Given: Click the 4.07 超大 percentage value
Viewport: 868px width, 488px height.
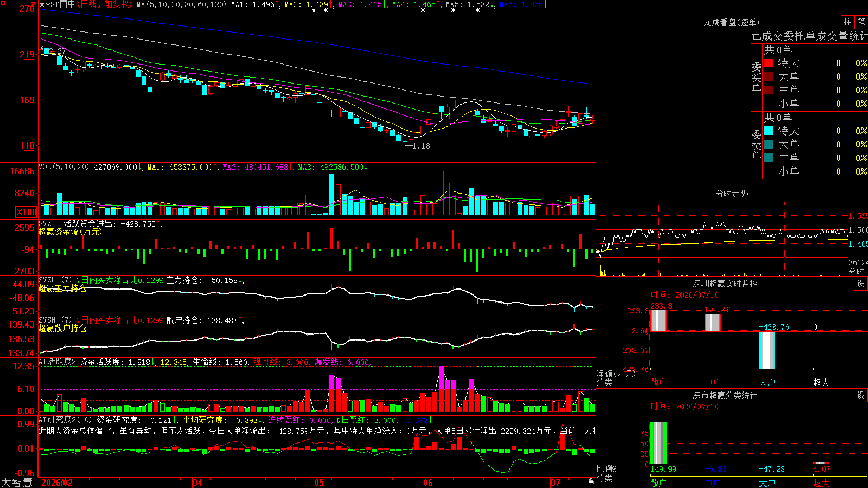Looking at the screenshot, I should (x=822, y=469).
